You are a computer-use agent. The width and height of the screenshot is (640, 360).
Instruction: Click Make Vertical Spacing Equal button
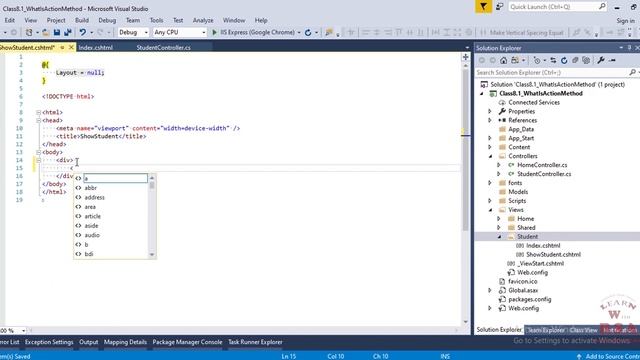coord(522,32)
